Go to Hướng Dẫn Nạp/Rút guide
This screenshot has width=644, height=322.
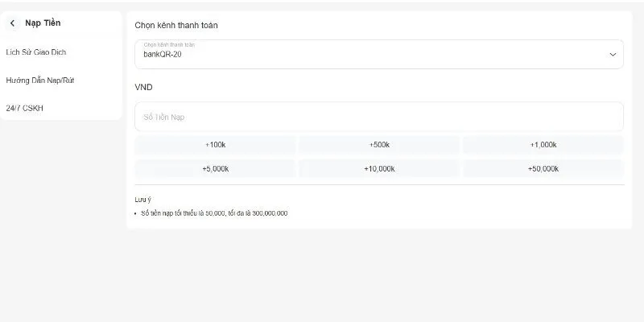click(x=40, y=80)
